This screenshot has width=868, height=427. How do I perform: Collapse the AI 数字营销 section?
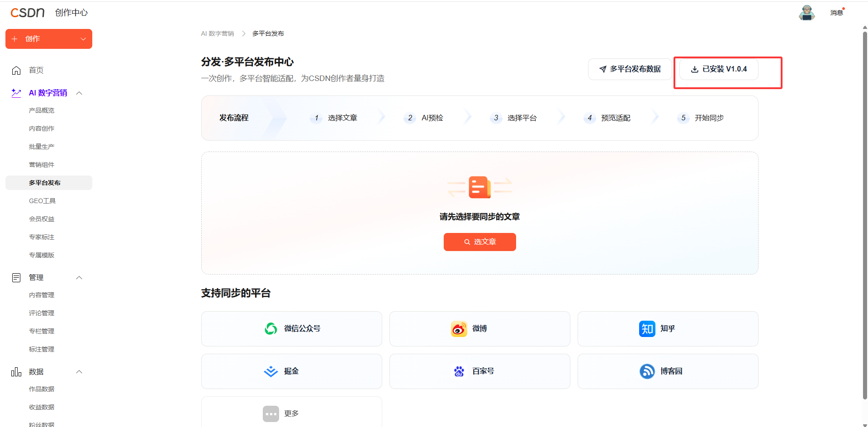click(79, 93)
